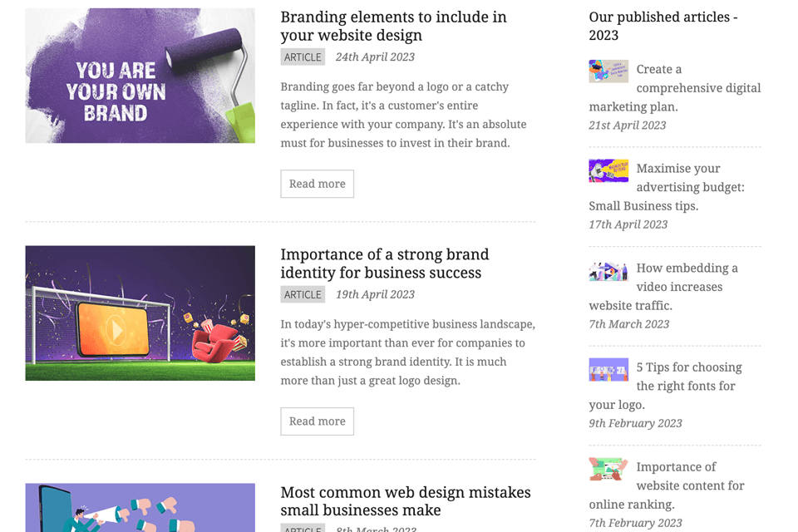Click the website content ranking sidebar thumbnail
798x532 pixels.
608,469
